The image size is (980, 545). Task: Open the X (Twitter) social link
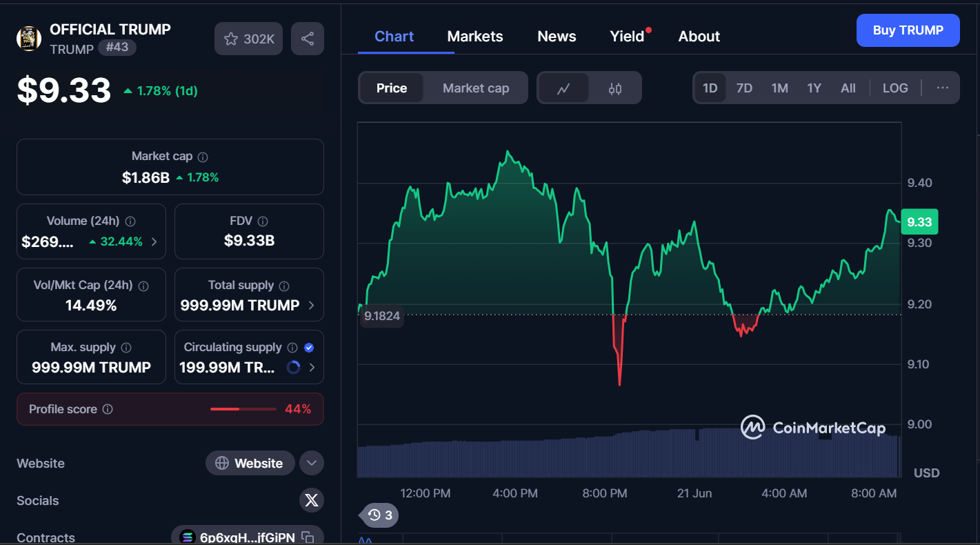click(x=312, y=500)
